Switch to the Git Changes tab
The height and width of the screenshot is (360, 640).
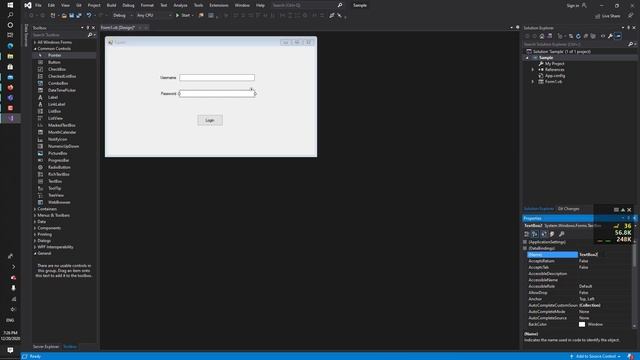(x=568, y=209)
